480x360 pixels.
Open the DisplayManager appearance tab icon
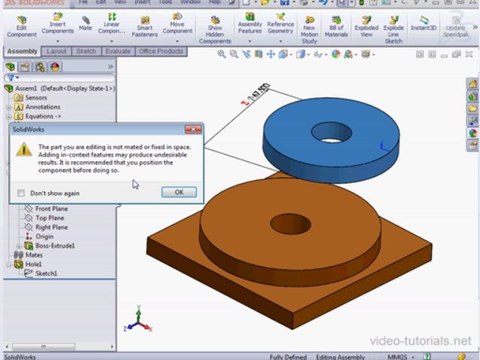pyautogui.click(x=55, y=67)
